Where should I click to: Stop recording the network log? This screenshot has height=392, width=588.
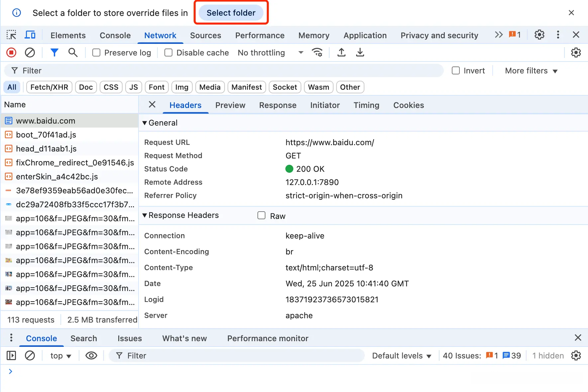click(11, 52)
